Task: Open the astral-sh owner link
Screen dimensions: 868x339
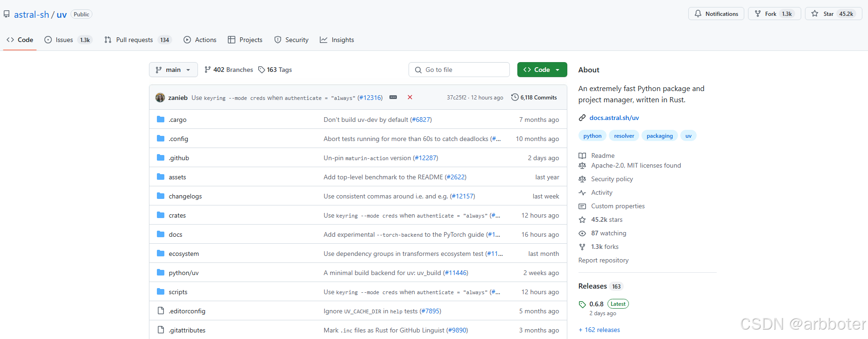Action: point(31,14)
